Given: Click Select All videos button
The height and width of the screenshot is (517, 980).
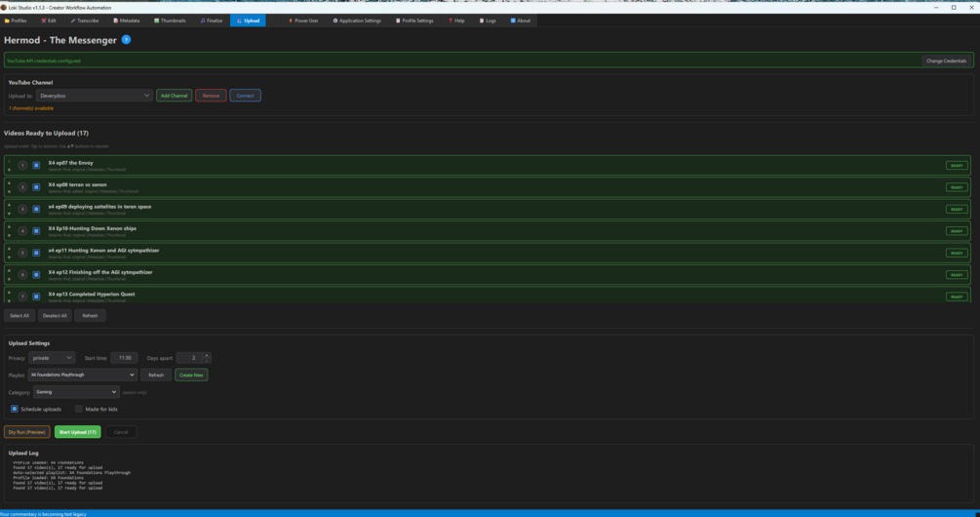Looking at the screenshot, I should (20, 316).
